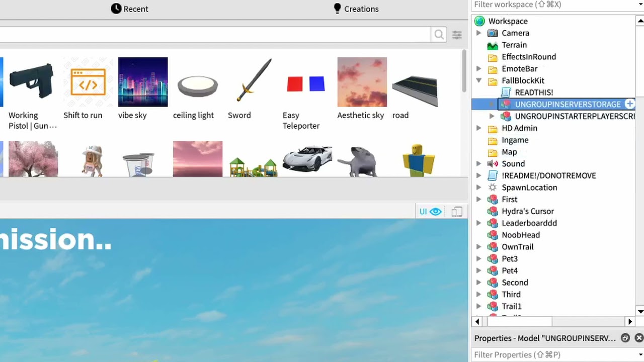This screenshot has width=644, height=362.
Task: Select the Leaderboarddd model icon
Action: [x=493, y=223]
